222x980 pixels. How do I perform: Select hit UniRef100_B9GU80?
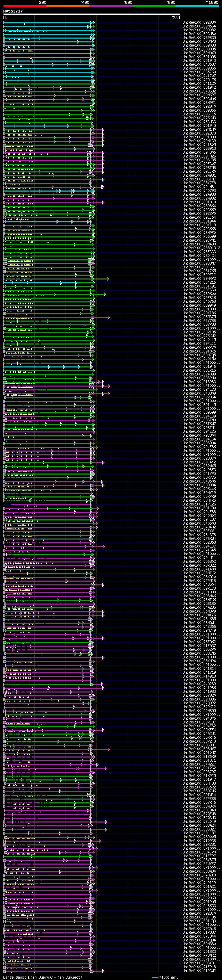199,34
